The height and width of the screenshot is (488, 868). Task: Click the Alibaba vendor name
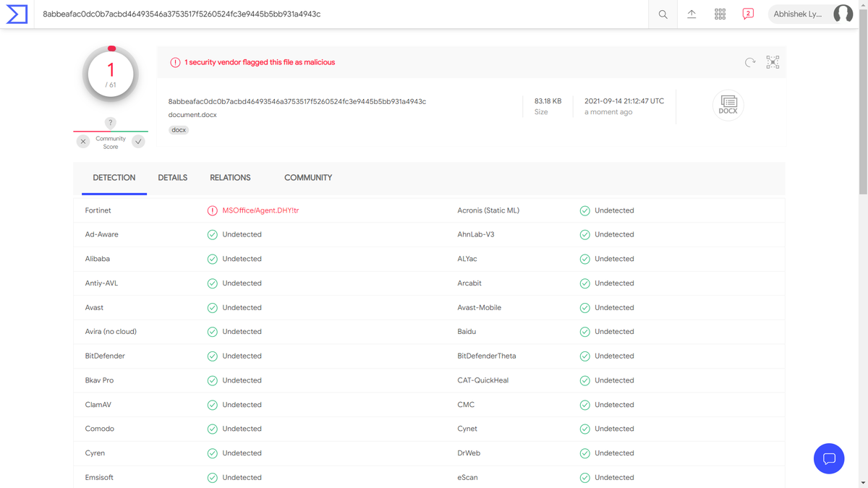point(98,259)
